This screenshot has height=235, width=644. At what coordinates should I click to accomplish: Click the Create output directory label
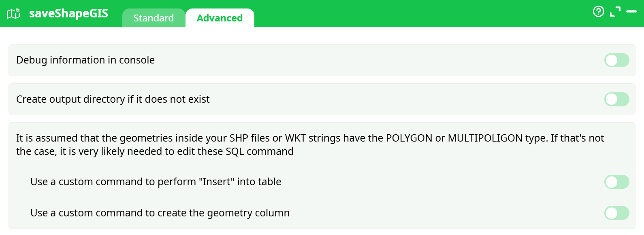click(x=113, y=99)
